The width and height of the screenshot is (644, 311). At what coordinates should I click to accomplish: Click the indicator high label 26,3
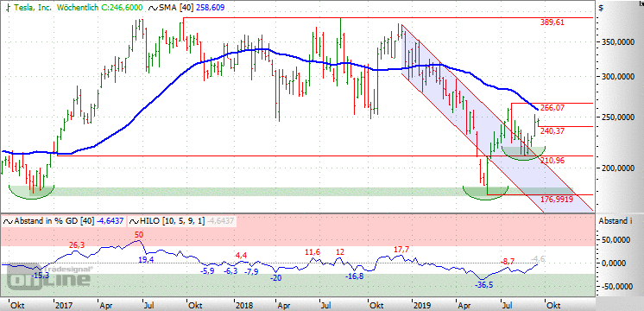(76, 244)
